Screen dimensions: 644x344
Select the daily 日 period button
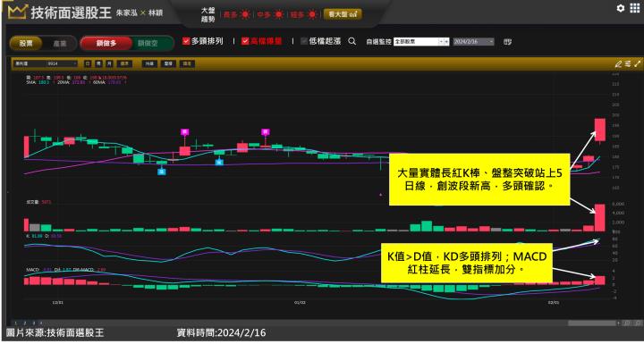click(88, 63)
